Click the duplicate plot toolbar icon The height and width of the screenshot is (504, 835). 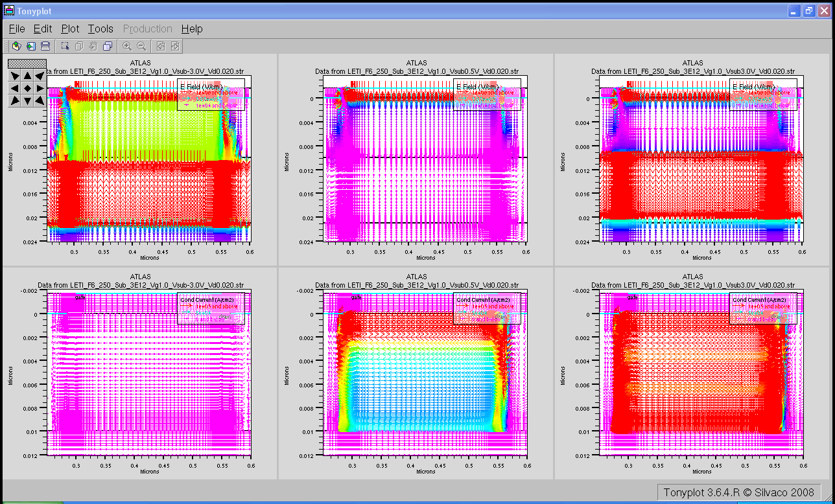click(79, 46)
